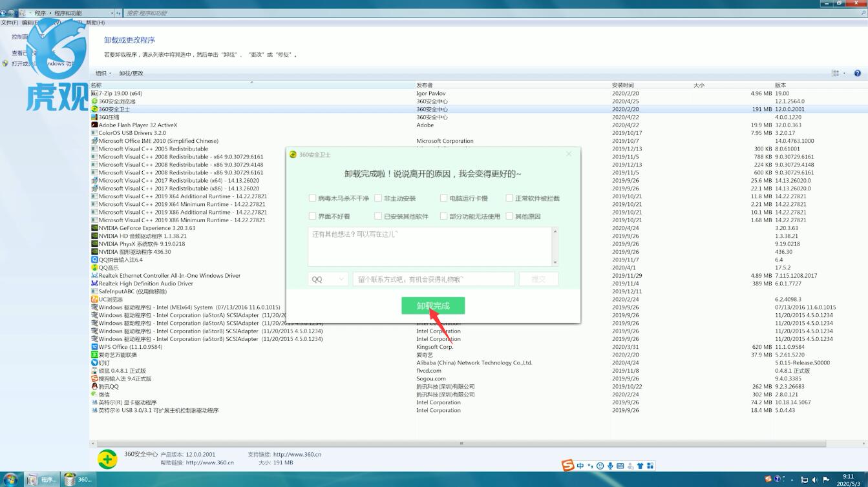This screenshot has height=487, width=868.
Task: Click the refresh button beside address bar
Action: (119, 13)
